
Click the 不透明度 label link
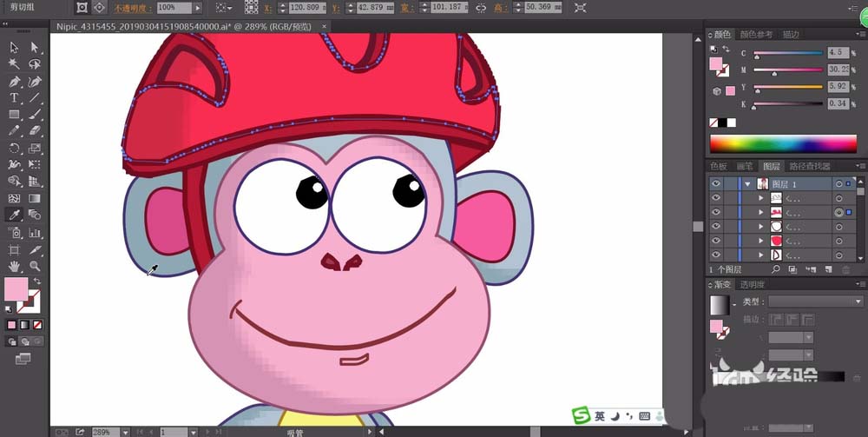click(133, 9)
